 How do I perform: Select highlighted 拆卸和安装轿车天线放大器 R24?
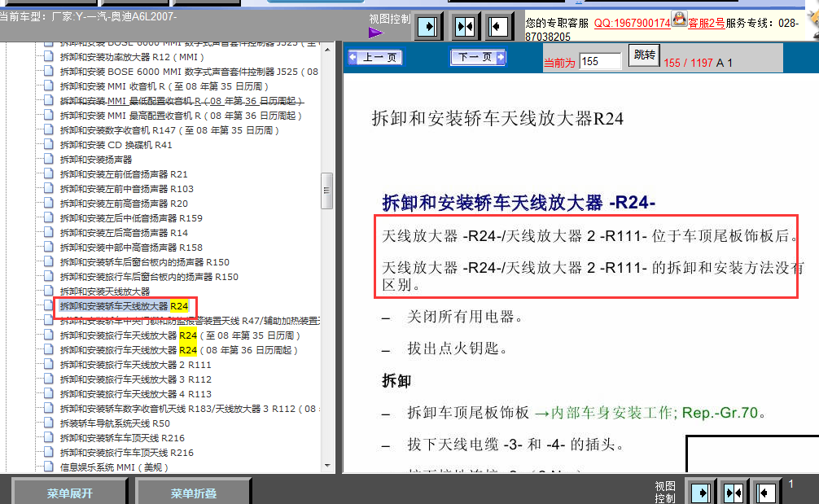124,305
